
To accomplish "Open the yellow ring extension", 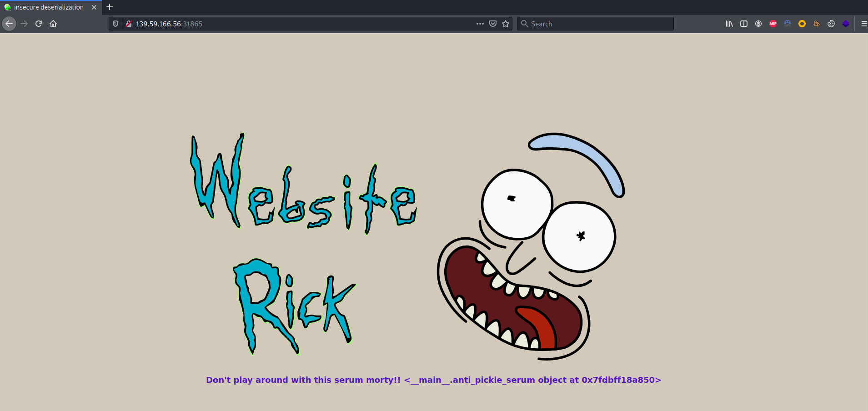I will tap(802, 24).
